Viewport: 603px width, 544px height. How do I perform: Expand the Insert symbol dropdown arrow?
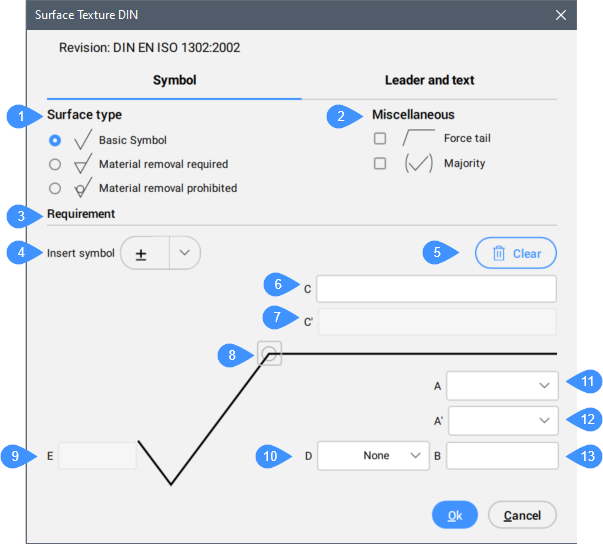pos(184,254)
